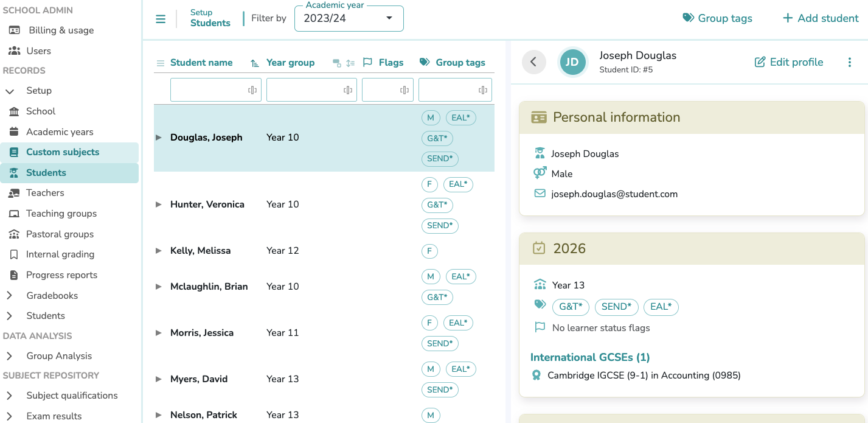Image resolution: width=868 pixels, height=423 pixels.
Task: Expand the Douglas, Joseph row
Action: [159, 138]
